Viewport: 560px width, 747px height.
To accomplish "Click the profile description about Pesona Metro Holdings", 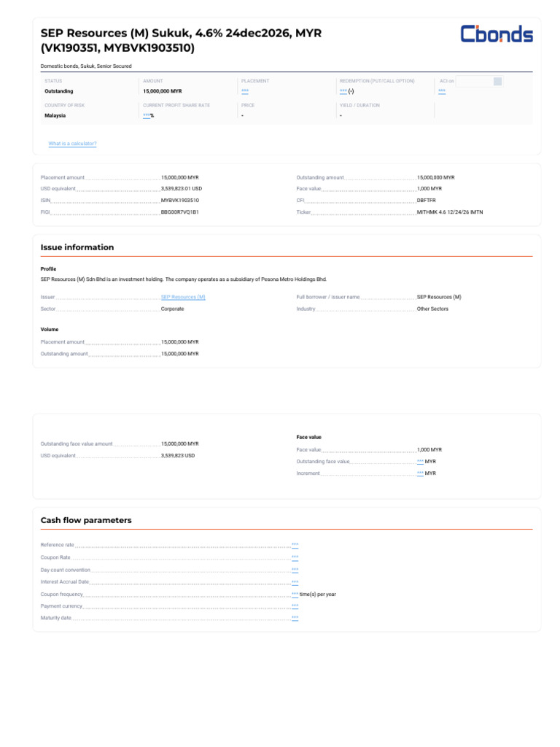I will pyautogui.click(x=184, y=279).
